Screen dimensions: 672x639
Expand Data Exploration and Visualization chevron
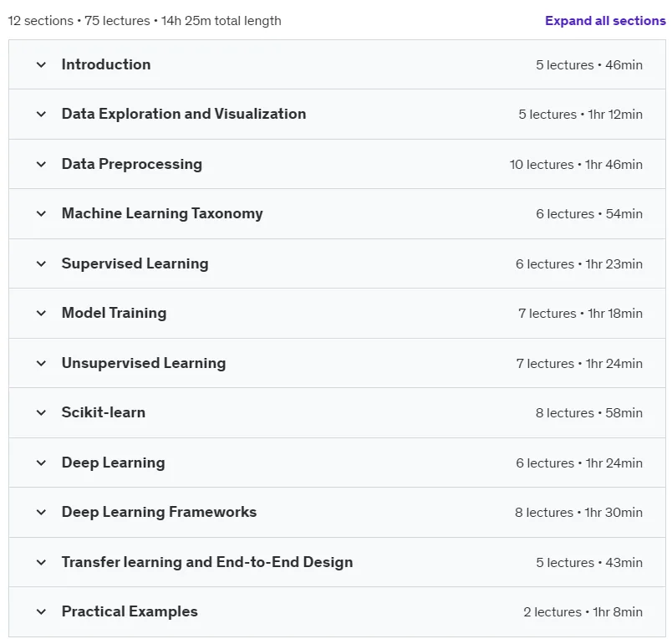(x=41, y=114)
